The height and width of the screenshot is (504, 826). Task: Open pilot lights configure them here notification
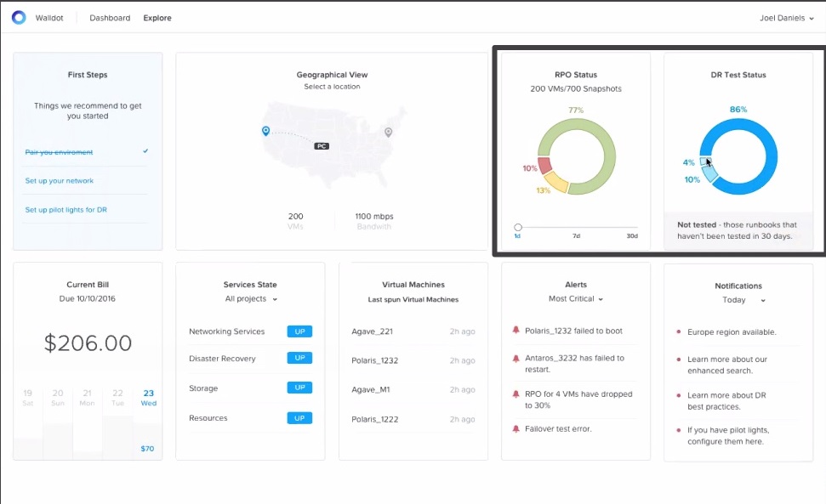728,436
